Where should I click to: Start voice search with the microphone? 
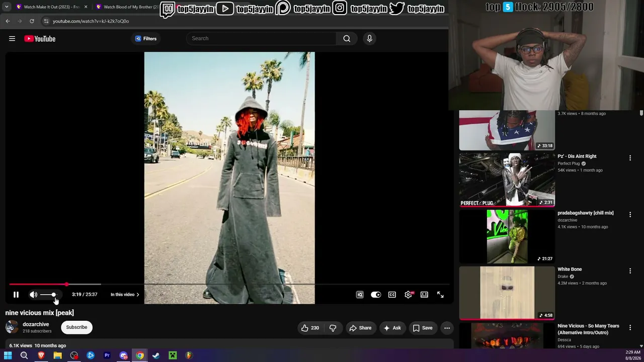click(369, 39)
